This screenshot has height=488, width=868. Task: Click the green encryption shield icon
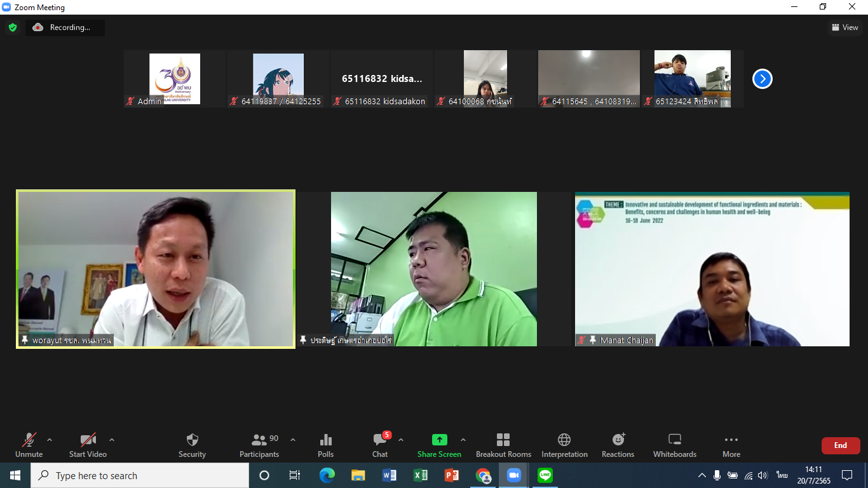(x=12, y=27)
